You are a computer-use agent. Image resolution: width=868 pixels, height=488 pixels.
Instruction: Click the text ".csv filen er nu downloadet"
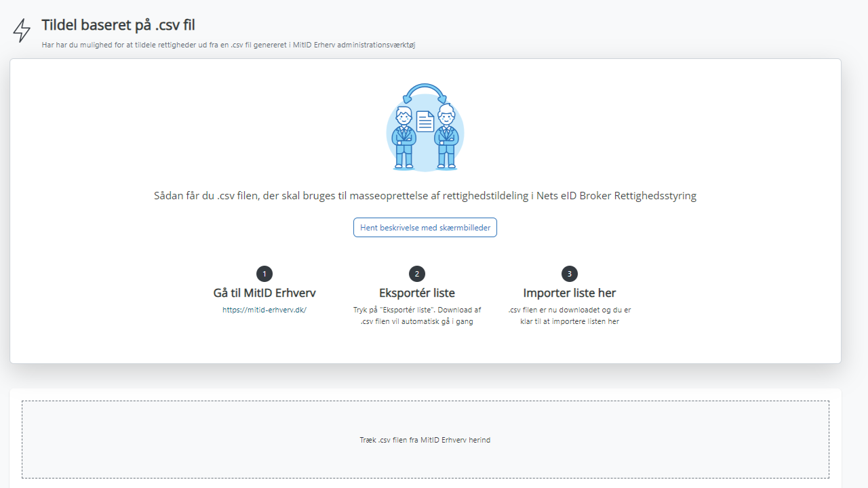tap(570, 316)
